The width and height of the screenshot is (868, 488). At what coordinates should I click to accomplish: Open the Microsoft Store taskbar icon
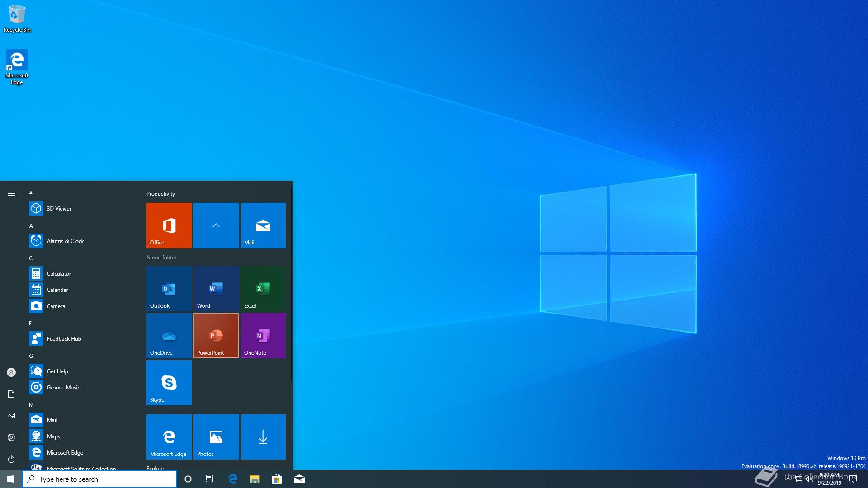pos(277,479)
